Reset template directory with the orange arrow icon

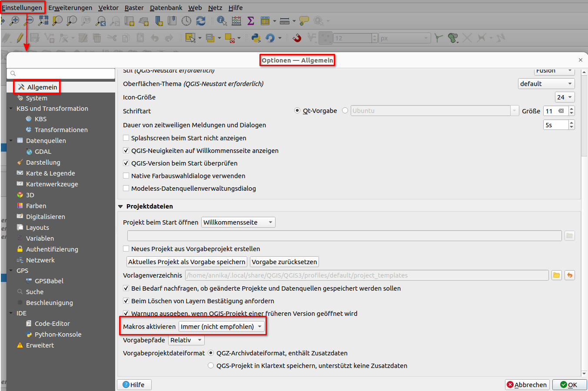[570, 275]
